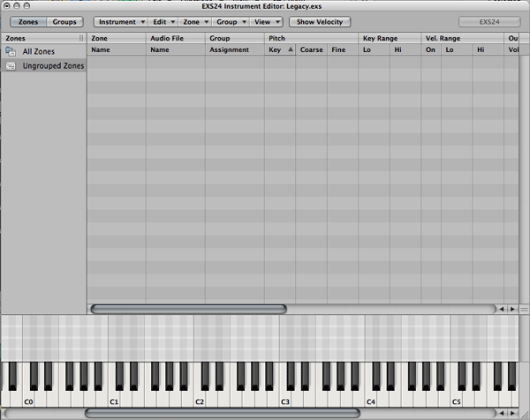Click the Vel. Range Lo column header
The width and height of the screenshot is (530, 420).
[x=457, y=49]
